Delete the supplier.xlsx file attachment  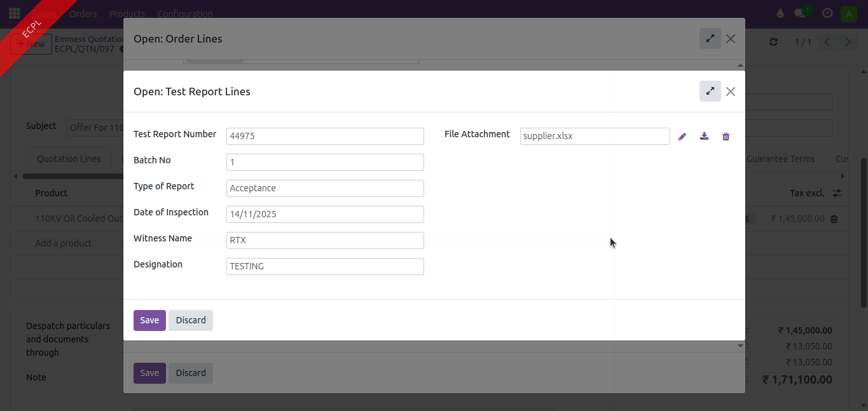pos(726,137)
